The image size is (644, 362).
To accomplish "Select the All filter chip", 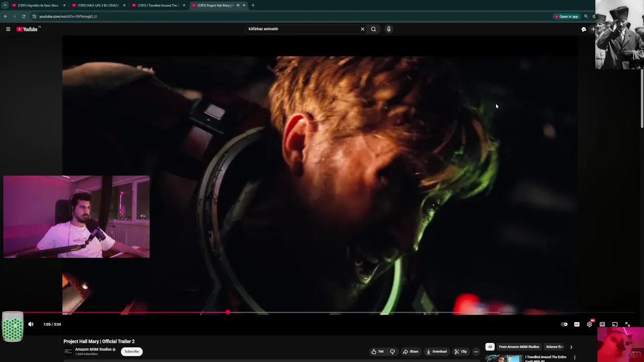I will (x=490, y=347).
